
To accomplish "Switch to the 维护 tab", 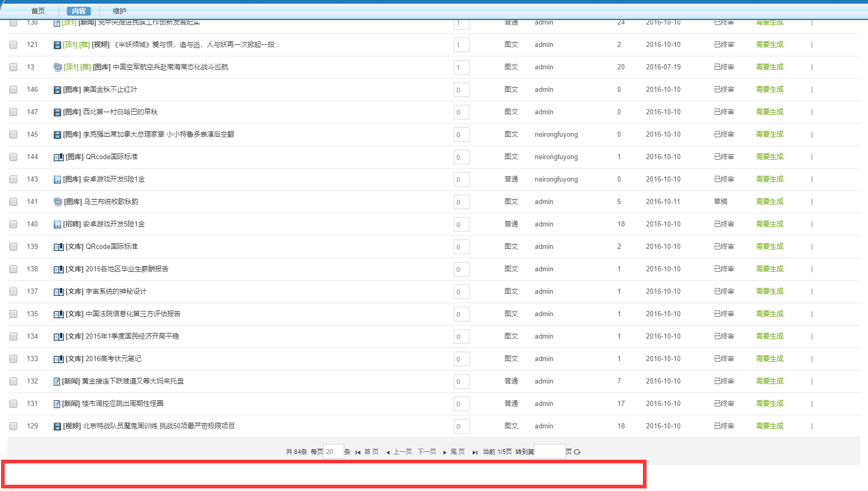I will click(119, 11).
